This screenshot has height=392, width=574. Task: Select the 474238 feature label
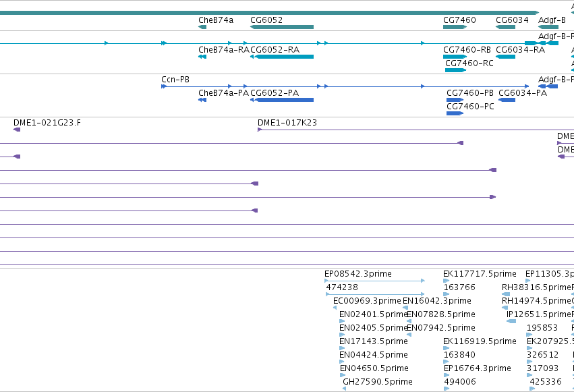tap(342, 287)
